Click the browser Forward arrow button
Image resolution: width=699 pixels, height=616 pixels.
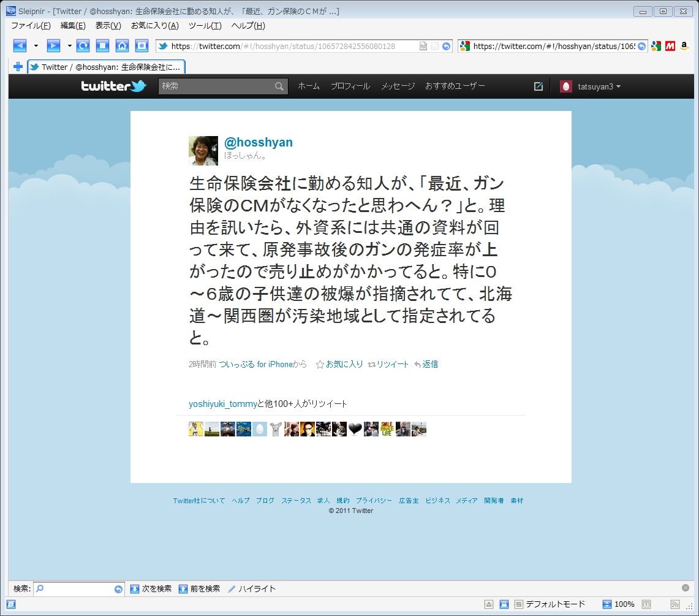point(53,45)
